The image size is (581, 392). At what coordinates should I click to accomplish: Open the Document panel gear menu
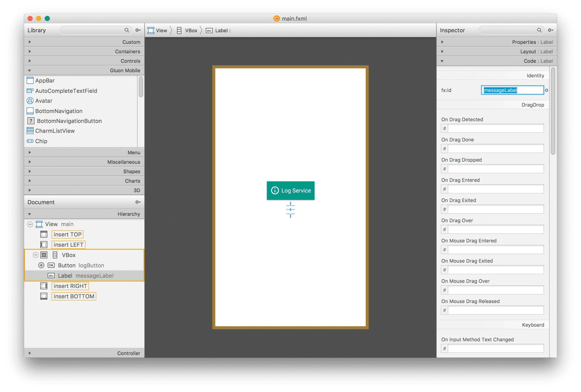tap(138, 202)
